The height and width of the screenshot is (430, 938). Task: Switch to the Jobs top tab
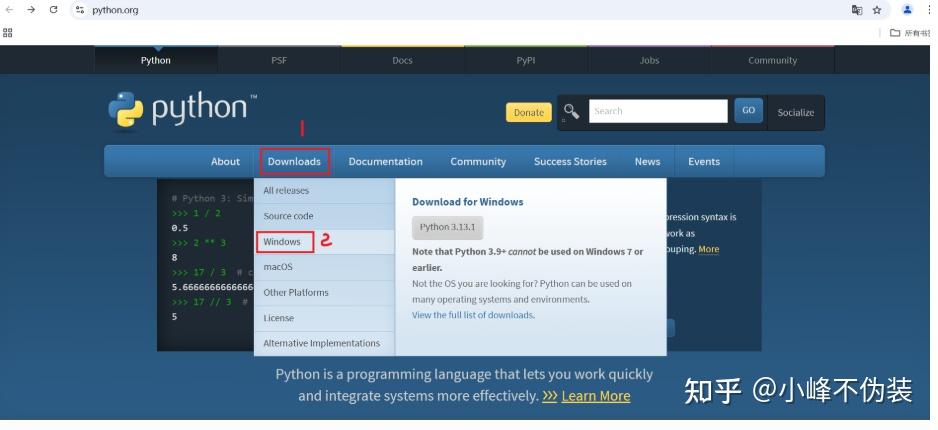649,60
